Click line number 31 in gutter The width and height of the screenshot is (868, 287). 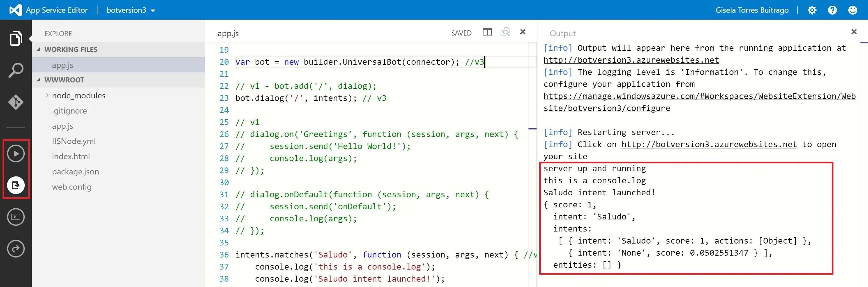pyautogui.click(x=224, y=195)
